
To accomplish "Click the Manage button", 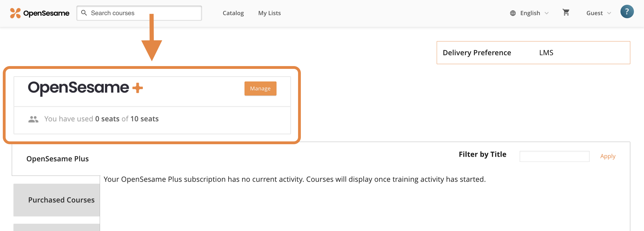I will pos(260,88).
